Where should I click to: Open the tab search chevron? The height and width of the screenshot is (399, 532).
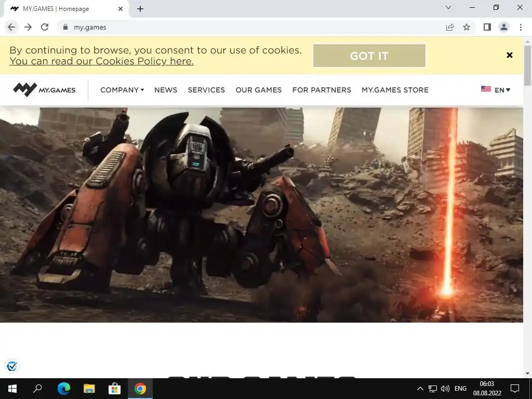448,7
